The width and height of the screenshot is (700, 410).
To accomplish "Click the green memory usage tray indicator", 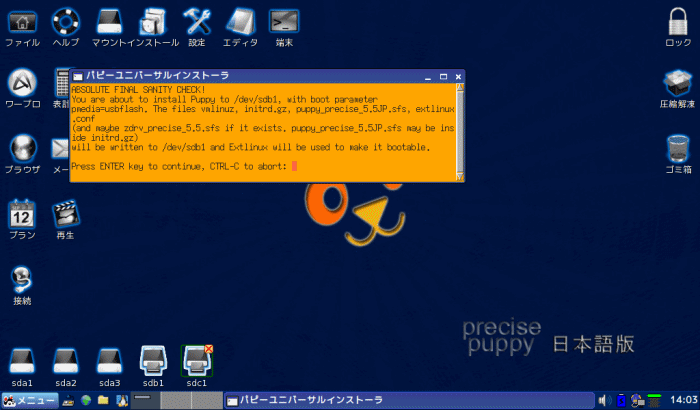I will click(654, 401).
